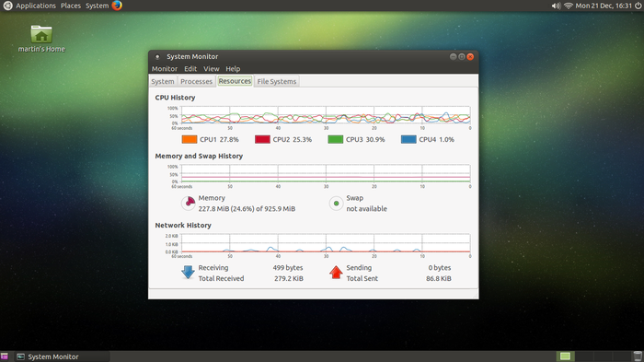This screenshot has height=362, width=644.
Task: Click the CPU2 red color swatch
Action: pos(262,139)
